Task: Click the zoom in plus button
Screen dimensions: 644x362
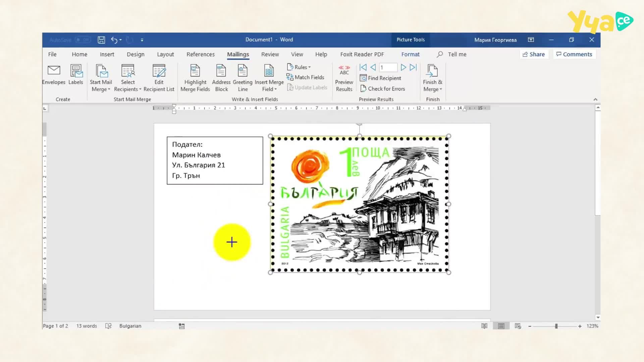Action: pyautogui.click(x=580, y=326)
